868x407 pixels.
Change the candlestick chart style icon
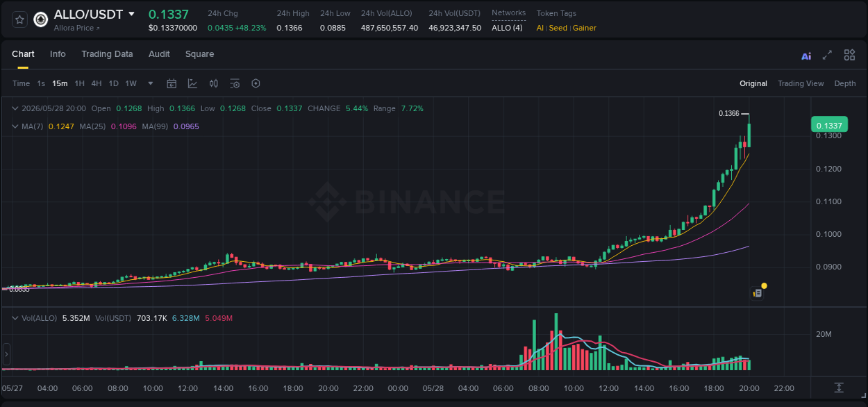tap(214, 83)
